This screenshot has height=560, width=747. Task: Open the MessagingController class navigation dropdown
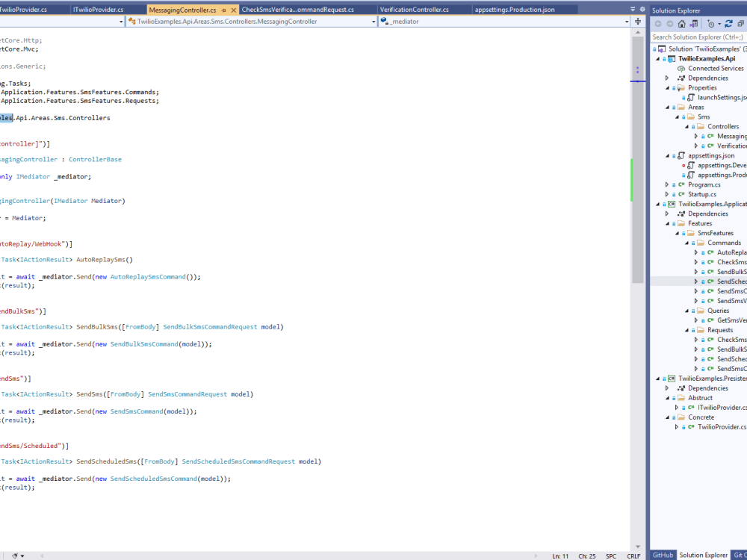373,22
